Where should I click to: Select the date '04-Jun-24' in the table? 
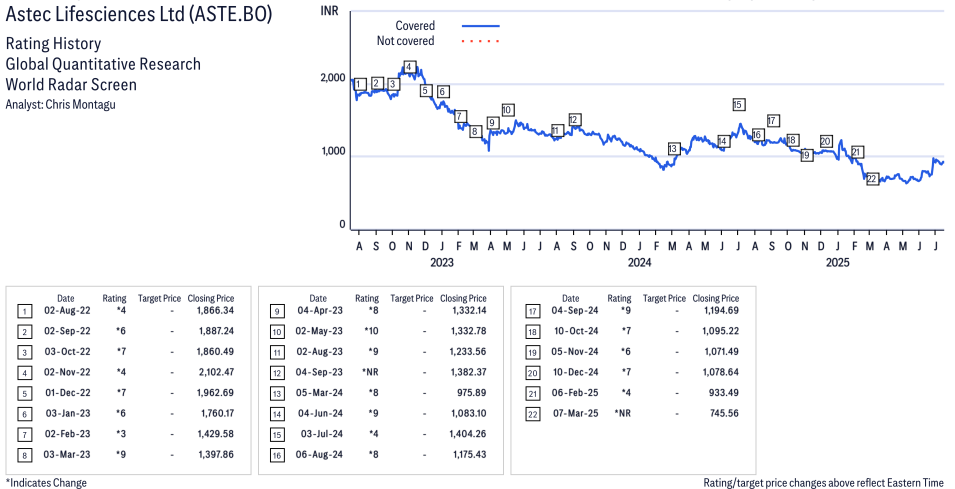320,413
